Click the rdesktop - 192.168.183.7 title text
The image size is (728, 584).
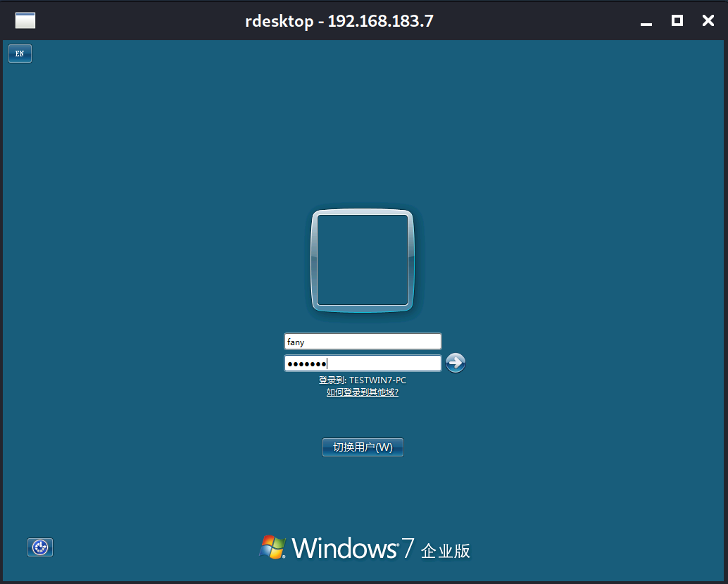pyautogui.click(x=340, y=20)
